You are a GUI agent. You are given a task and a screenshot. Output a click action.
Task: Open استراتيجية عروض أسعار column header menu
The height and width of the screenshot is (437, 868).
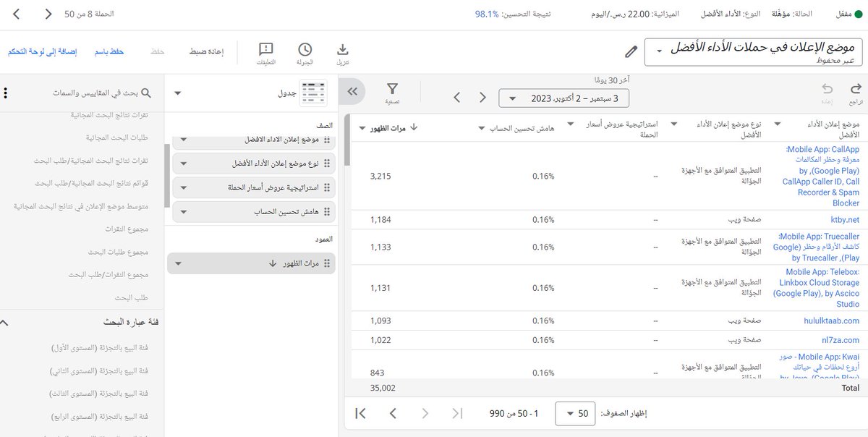click(572, 122)
